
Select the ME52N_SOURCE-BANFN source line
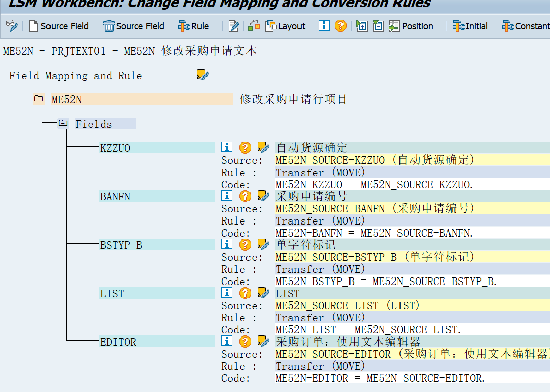pyautogui.click(x=413, y=208)
